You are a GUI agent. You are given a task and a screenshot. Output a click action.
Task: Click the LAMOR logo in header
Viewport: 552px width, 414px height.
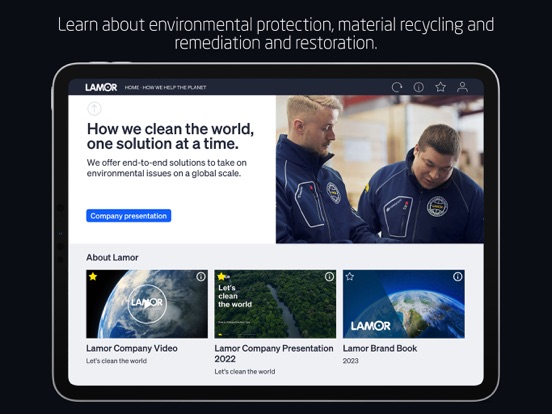[x=101, y=87]
